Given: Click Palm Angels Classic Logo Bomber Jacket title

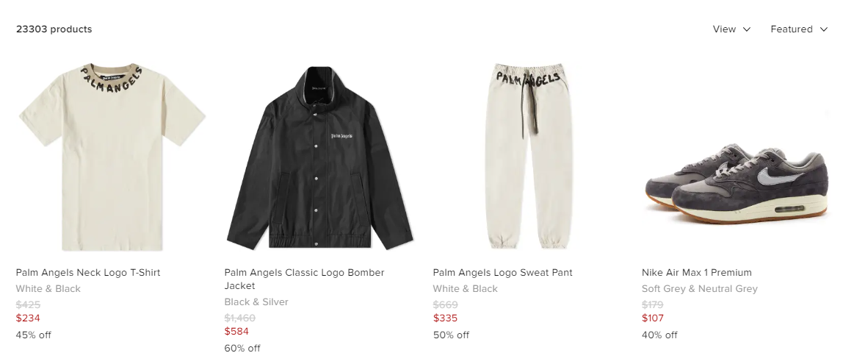Looking at the screenshot, I should [x=305, y=279].
